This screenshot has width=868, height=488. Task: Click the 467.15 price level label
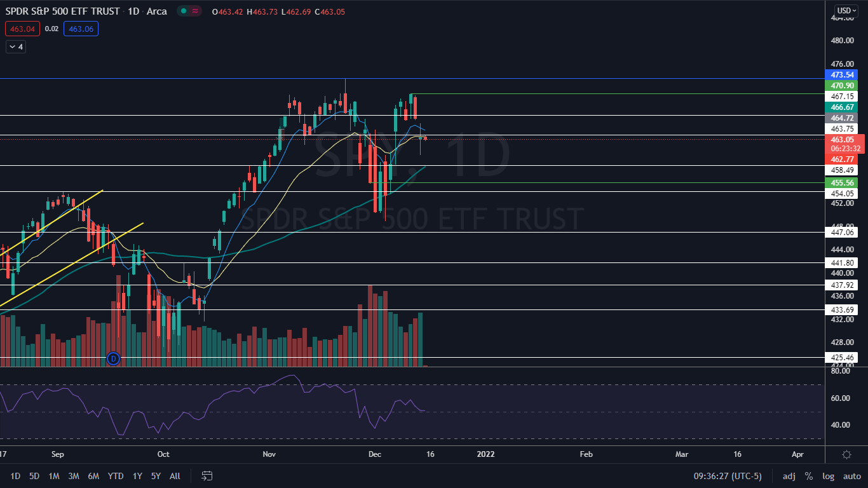coord(842,96)
